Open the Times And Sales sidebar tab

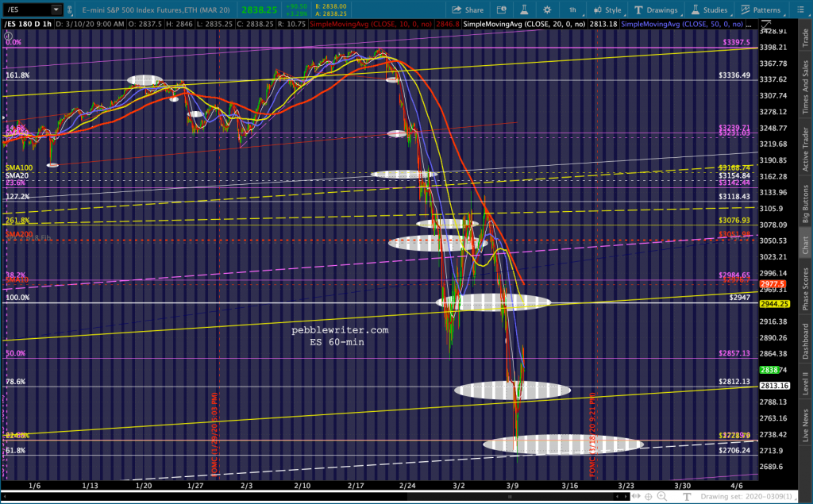coord(805,87)
